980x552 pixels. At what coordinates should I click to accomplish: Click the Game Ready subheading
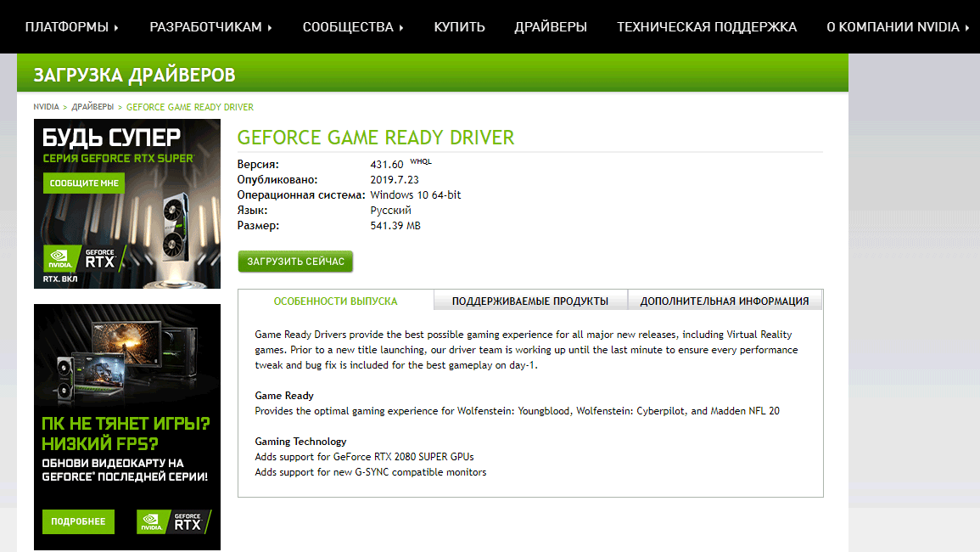point(284,396)
